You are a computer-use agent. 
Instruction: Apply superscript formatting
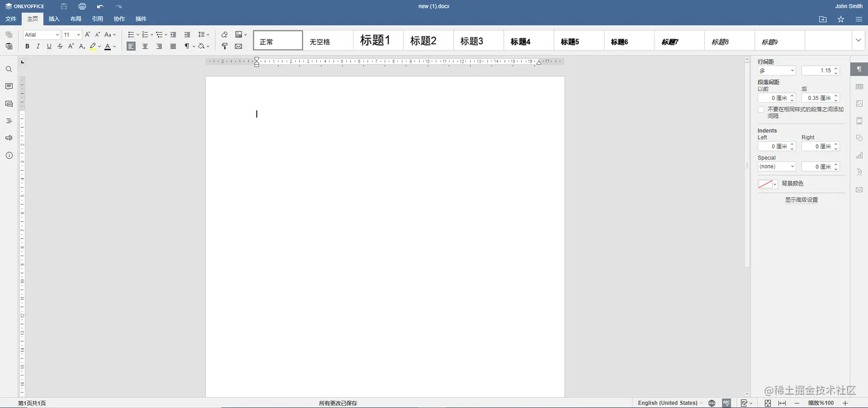click(x=71, y=46)
